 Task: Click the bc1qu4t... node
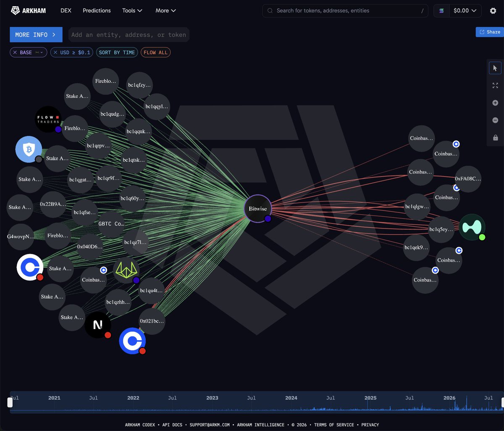coord(152,291)
